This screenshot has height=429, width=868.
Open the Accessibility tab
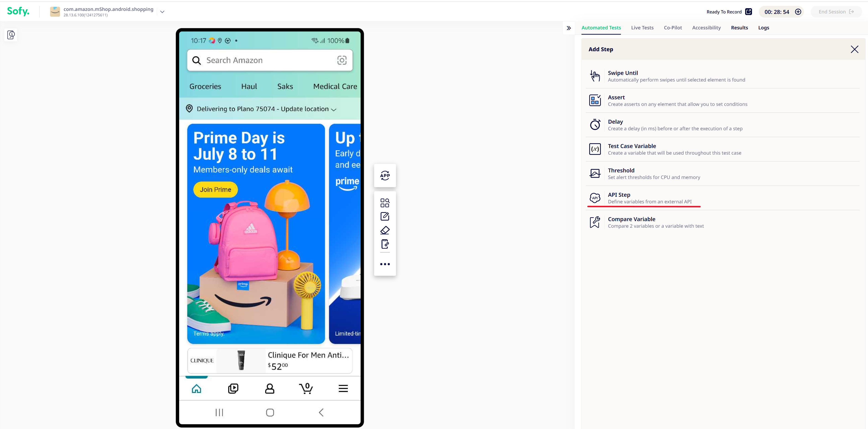(706, 28)
